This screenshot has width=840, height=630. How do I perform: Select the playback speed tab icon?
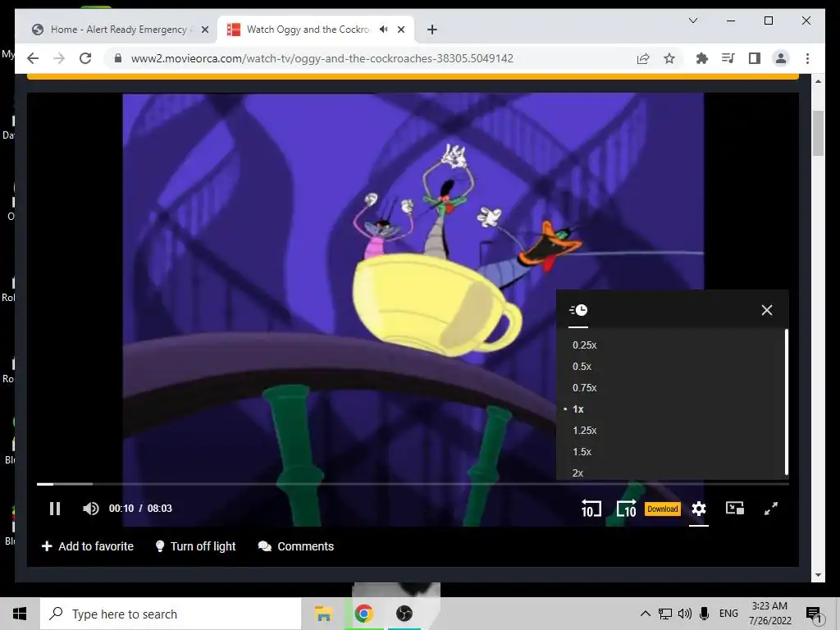pos(578,310)
